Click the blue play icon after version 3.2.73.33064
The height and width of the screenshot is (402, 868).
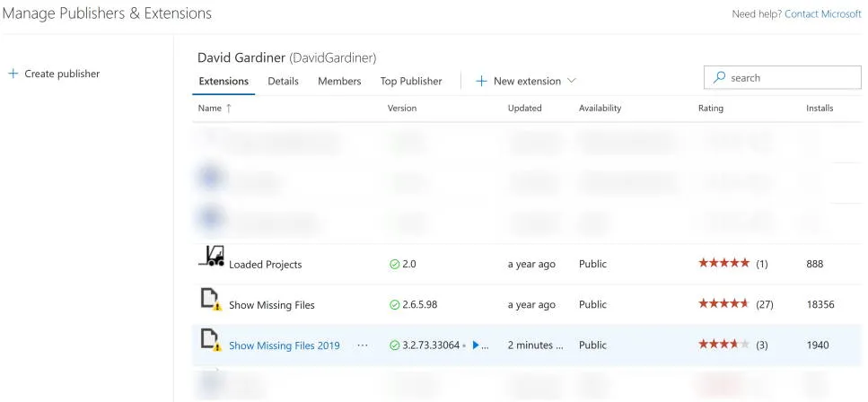click(476, 345)
